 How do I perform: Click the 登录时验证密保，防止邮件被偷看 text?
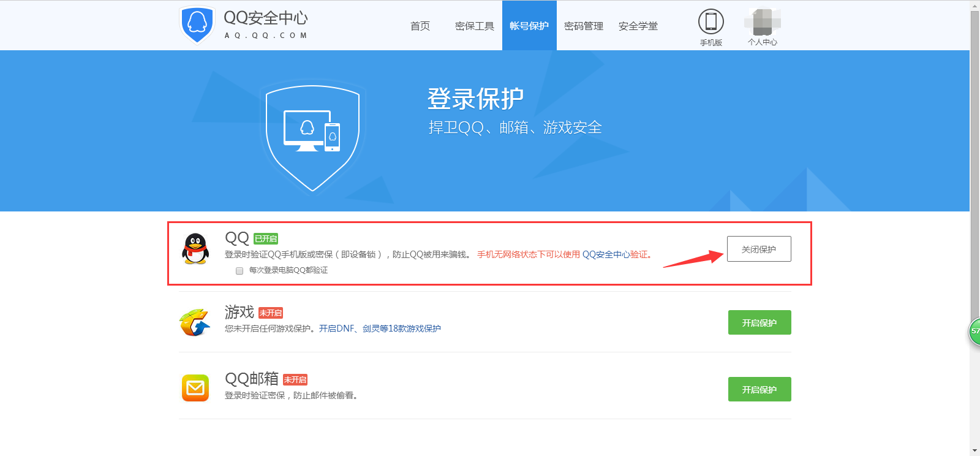click(x=292, y=395)
